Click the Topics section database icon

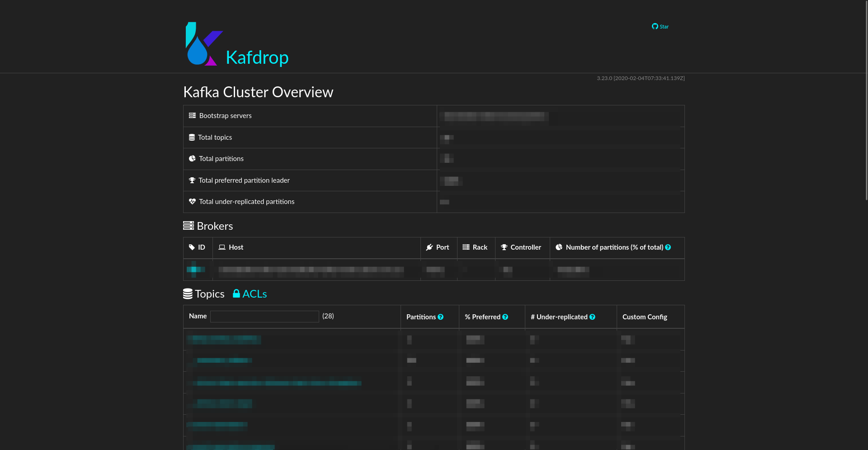pos(188,294)
